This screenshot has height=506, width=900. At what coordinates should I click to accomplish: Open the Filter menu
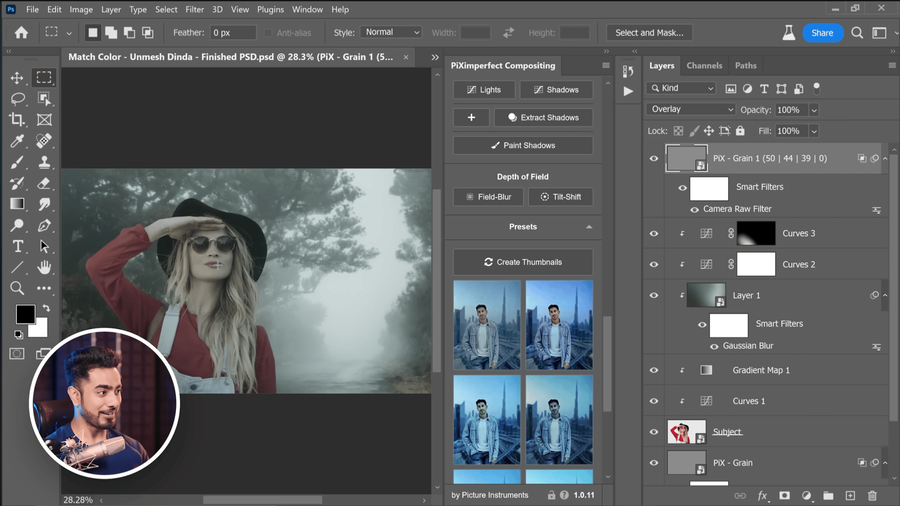[193, 9]
